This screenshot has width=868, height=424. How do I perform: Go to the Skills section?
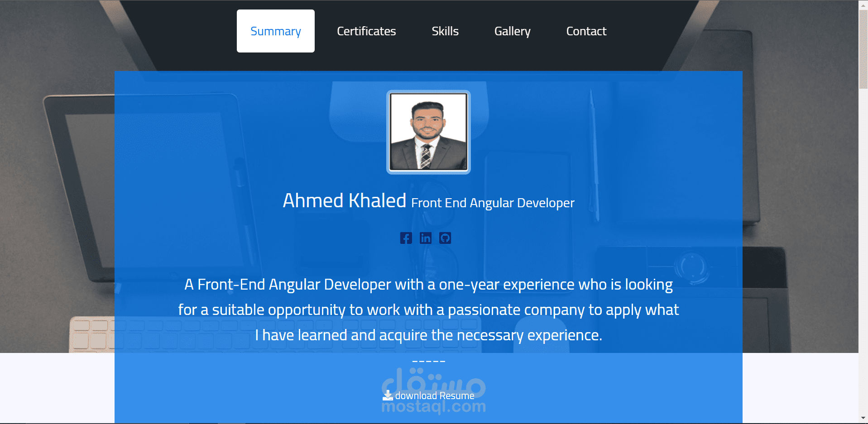(x=445, y=31)
